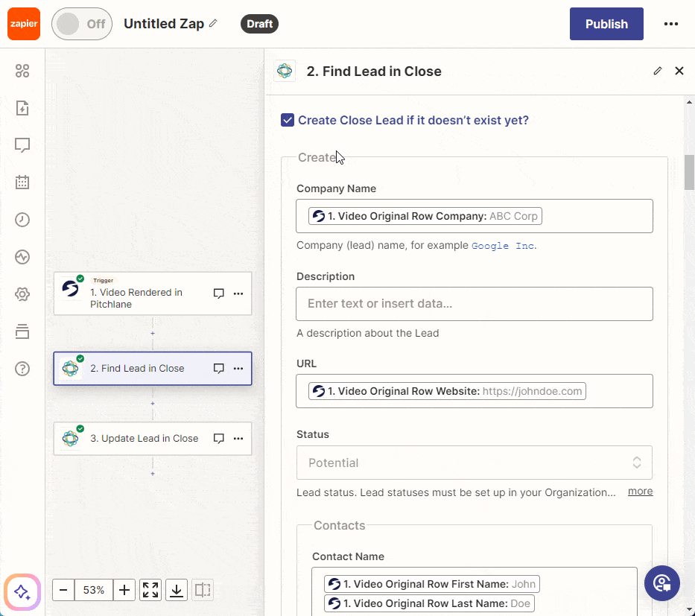Add step after Find Lead in Close
The width and height of the screenshot is (695, 616).
coord(153,403)
